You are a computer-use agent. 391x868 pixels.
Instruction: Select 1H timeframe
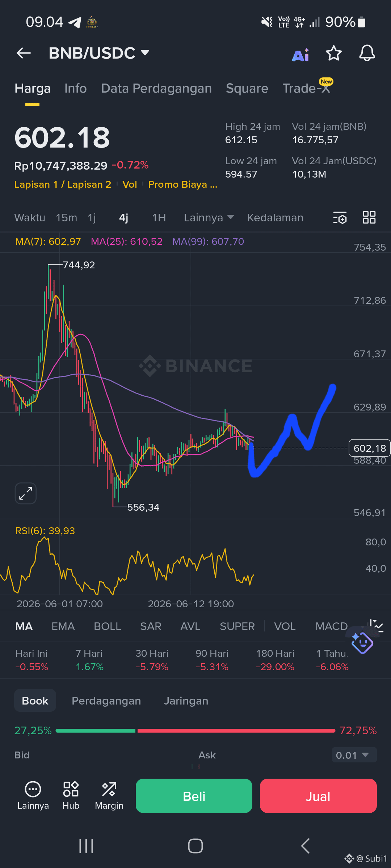(x=159, y=218)
